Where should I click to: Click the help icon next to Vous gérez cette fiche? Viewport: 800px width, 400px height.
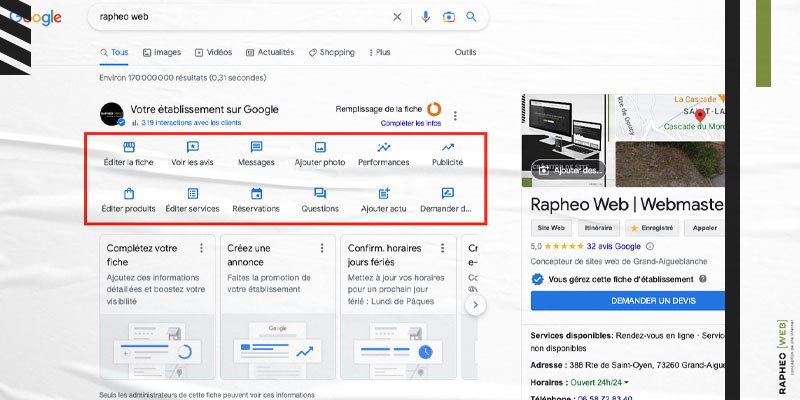703,280
